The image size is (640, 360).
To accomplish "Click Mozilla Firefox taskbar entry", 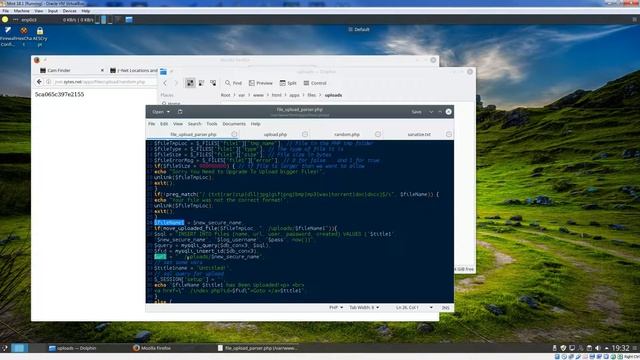I will click(x=152, y=348).
